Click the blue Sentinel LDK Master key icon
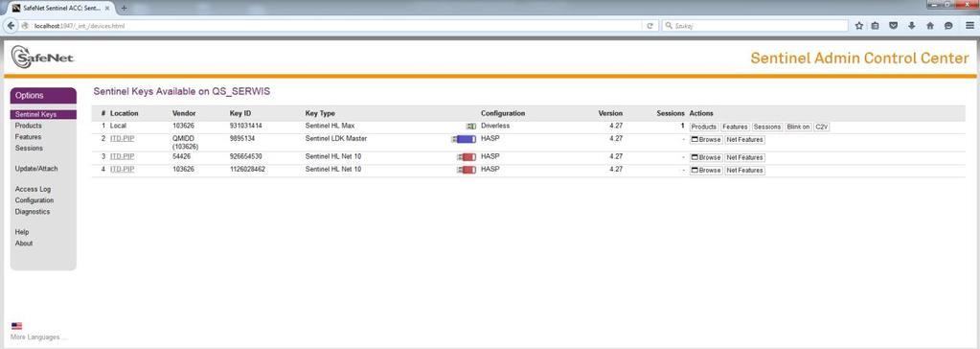The image size is (980, 349). coord(464,139)
